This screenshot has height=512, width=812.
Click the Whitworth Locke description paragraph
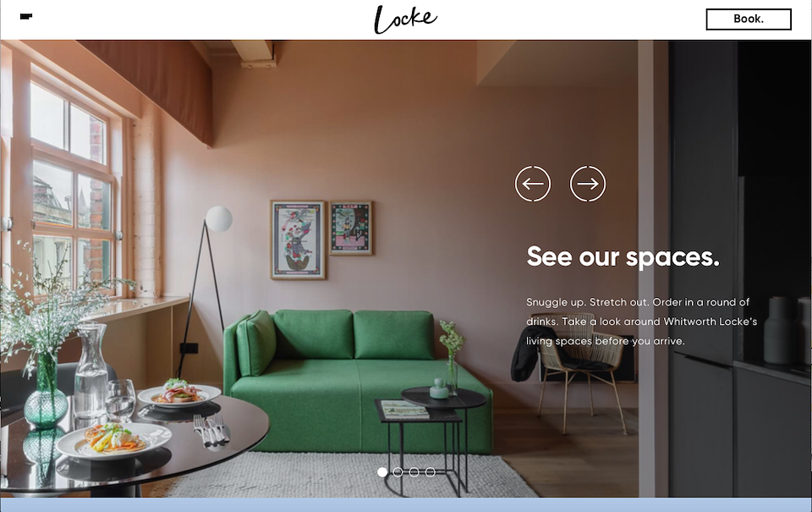(x=642, y=322)
